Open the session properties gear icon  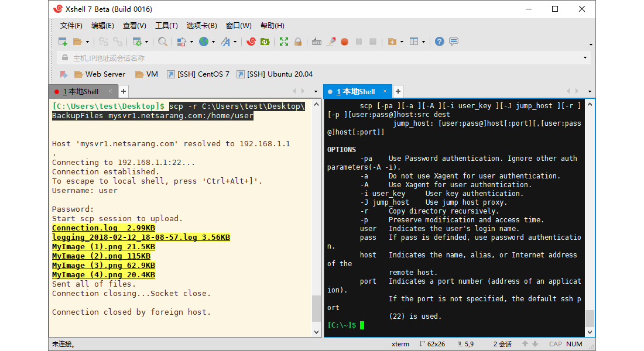click(x=137, y=42)
